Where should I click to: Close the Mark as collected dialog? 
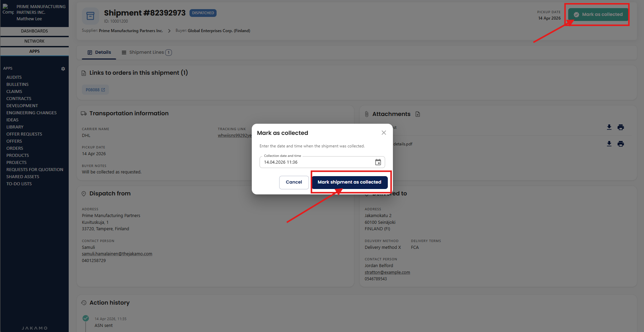[x=383, y=133]
